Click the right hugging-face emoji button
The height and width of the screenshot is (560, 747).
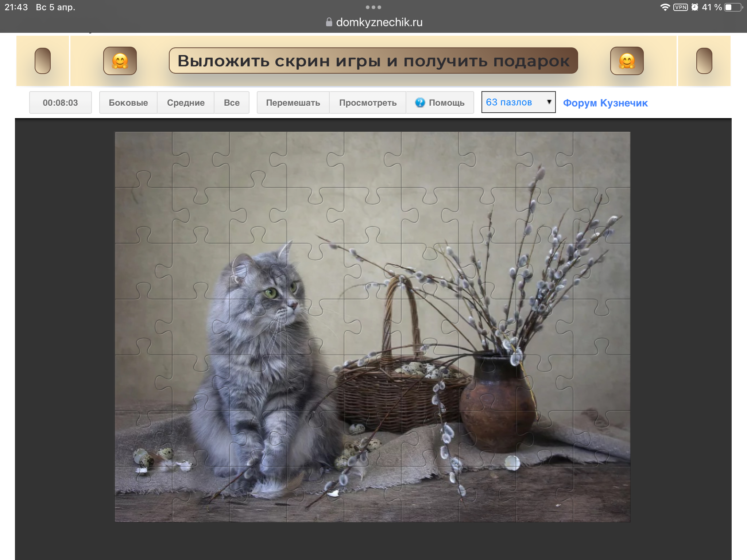pos(627,61)
